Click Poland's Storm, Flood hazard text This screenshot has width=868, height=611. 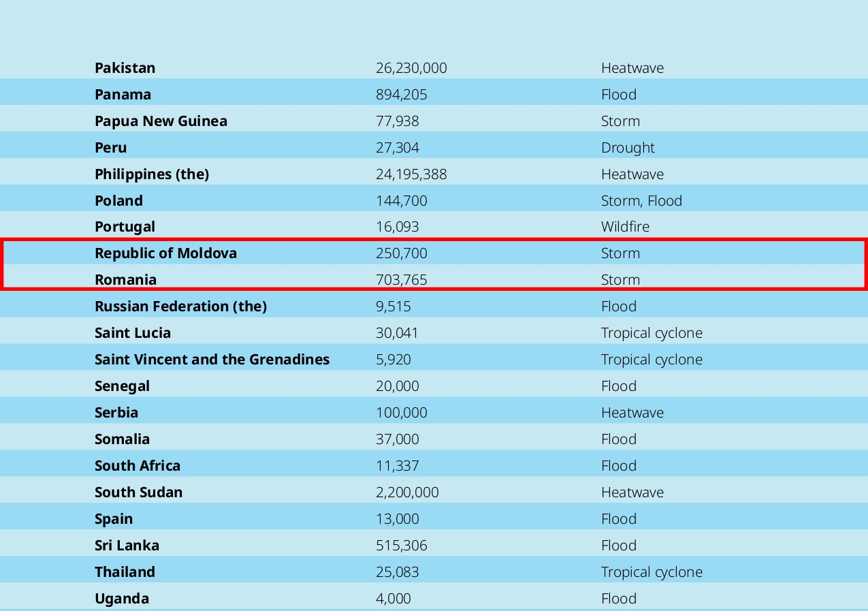click(641, 201)
